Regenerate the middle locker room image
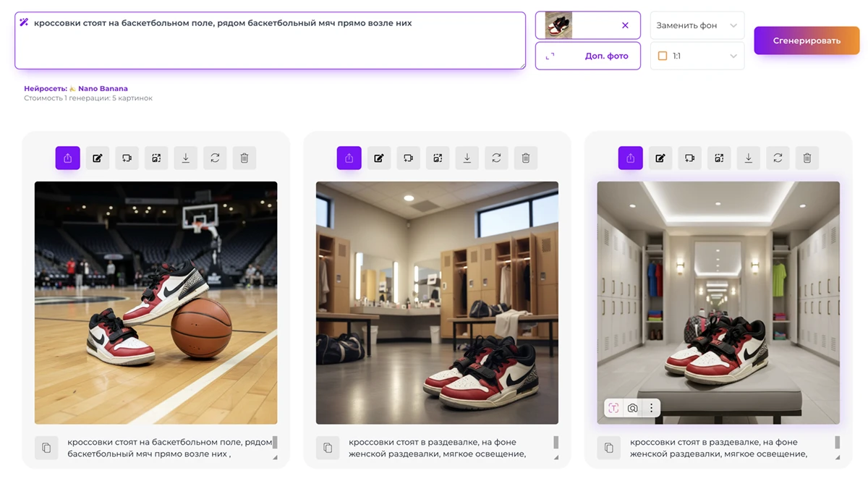 (x=496, y=158)
